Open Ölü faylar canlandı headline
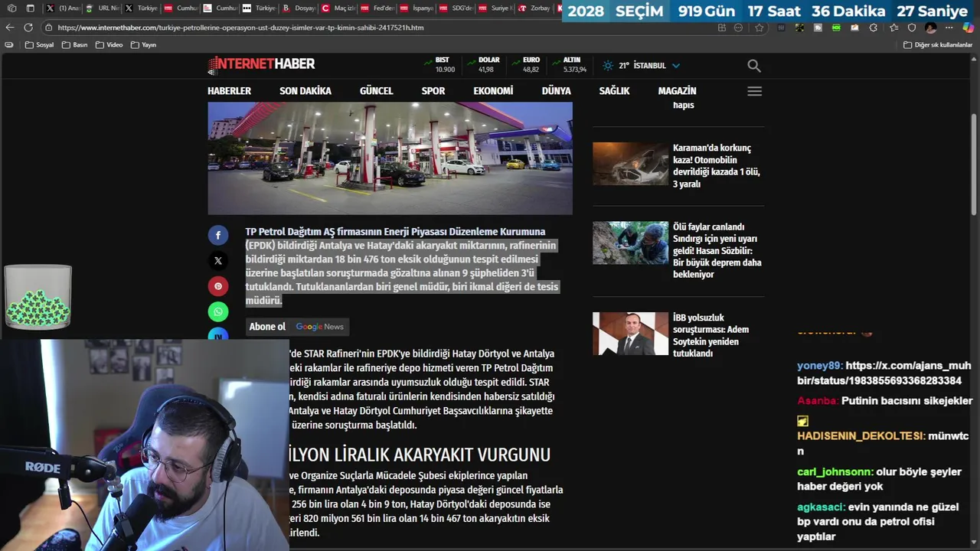 click(x=717, y=251)
